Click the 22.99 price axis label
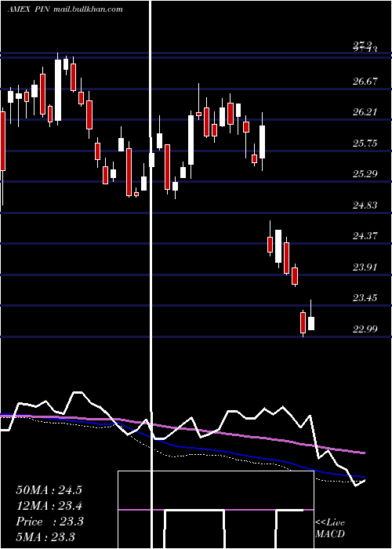Viewport: 392px width, 549px height. click(x=365, y=329)
